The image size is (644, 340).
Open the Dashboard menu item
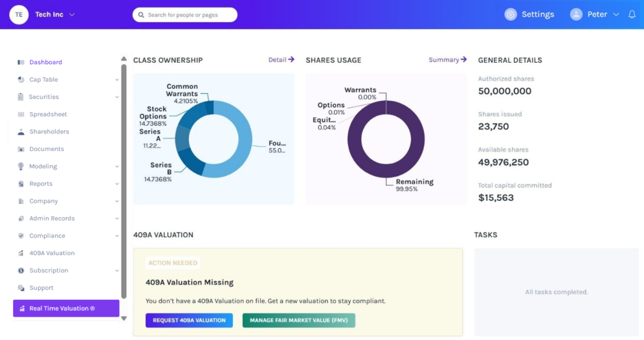[45, 62]
